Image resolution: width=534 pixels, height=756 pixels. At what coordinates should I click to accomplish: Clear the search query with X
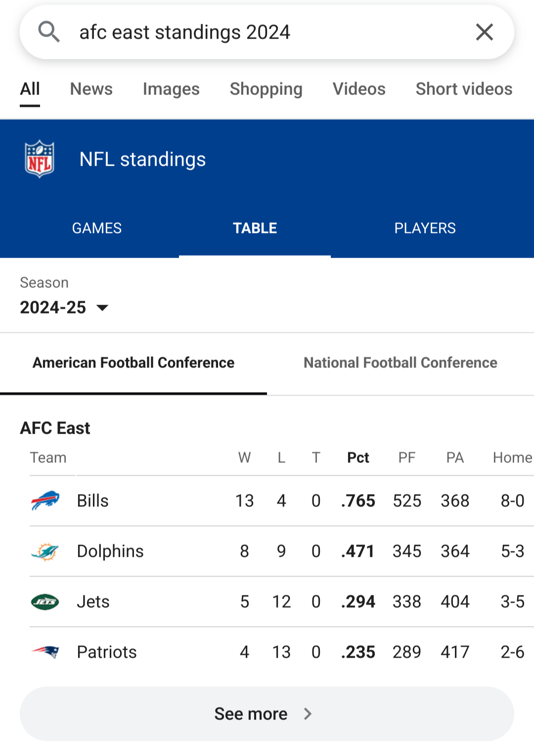(485, 32)
